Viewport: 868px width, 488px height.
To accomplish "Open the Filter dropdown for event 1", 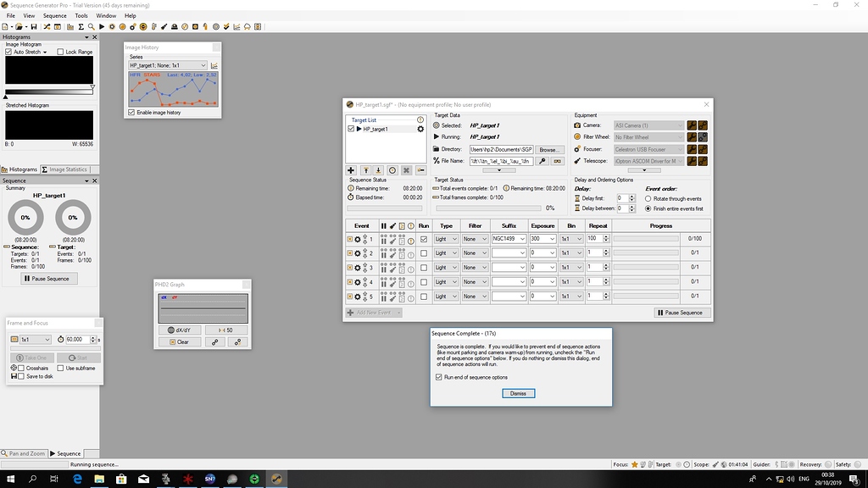I will (x=475, y=239).
